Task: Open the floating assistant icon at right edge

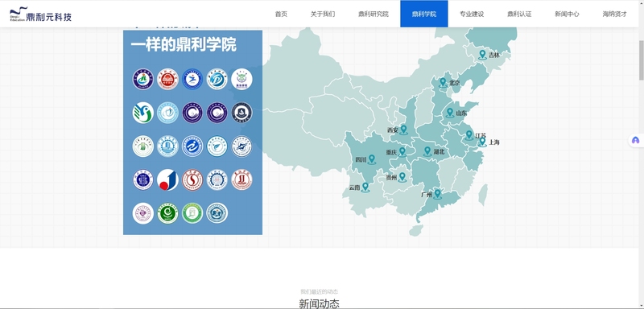Action: point(636,140)
